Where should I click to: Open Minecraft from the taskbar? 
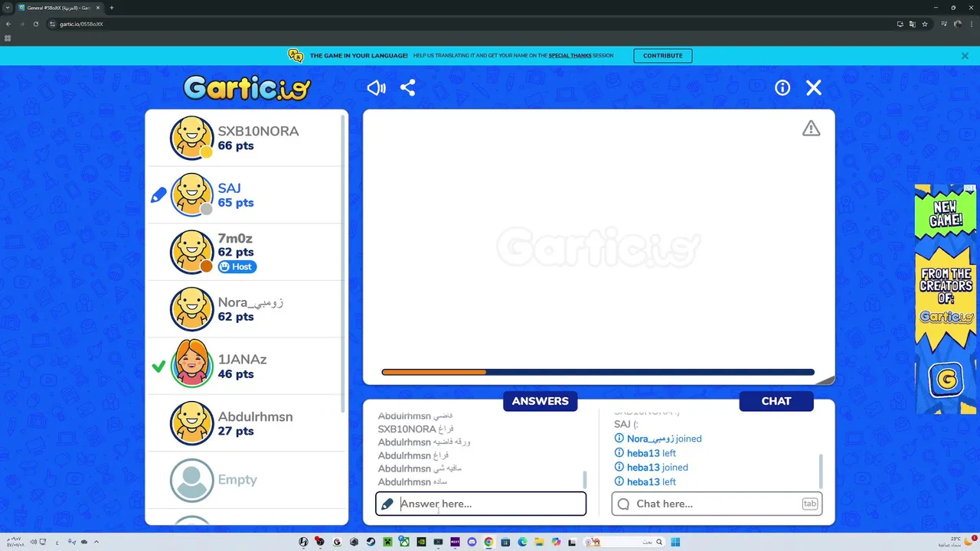pyautogui.click(x=387, y=542)
